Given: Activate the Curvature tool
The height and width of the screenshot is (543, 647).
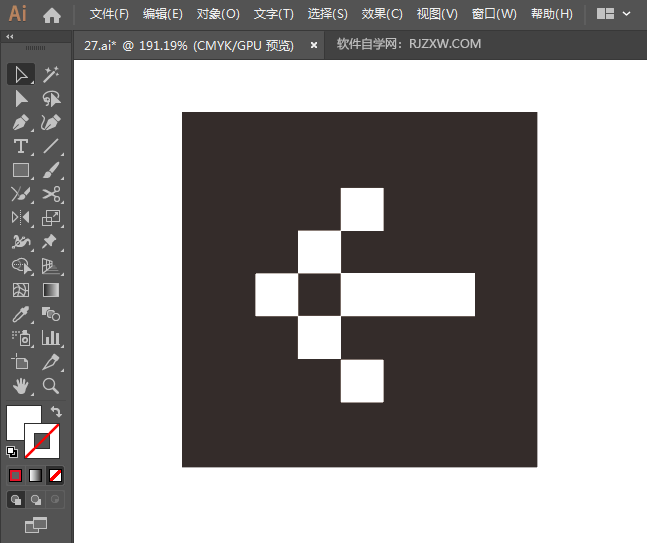Looking at the screenshot, I should (x=51, y=123).
